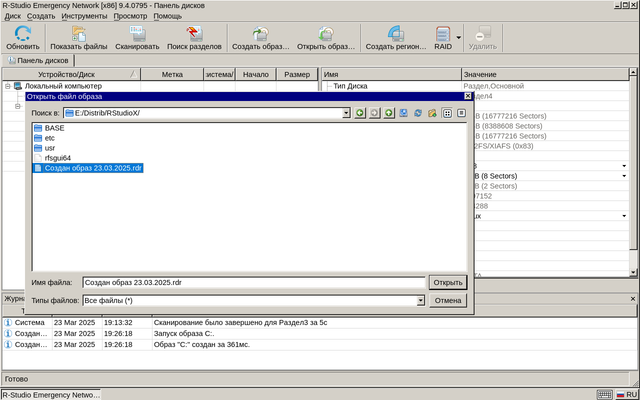Reload folder list with blue refresh icon
The width and height of the screenshot is (640, 400).
click(418, 113)
